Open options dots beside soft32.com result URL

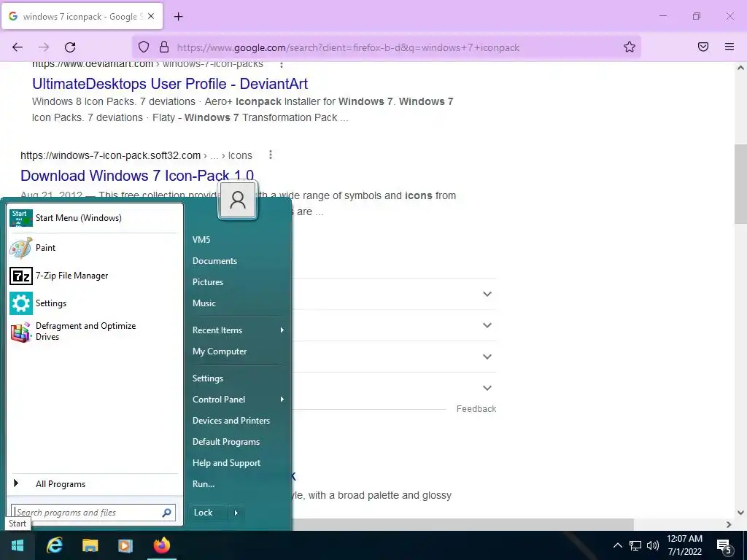[270, 155]
